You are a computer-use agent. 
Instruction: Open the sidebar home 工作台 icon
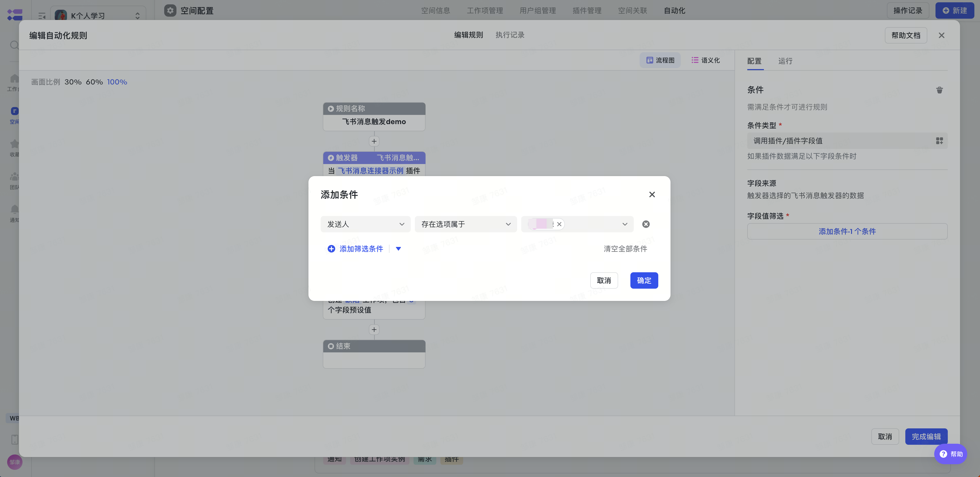14,79
